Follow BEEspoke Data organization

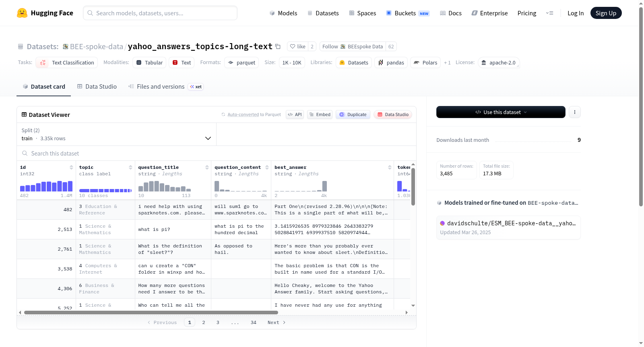click(353, 46)
